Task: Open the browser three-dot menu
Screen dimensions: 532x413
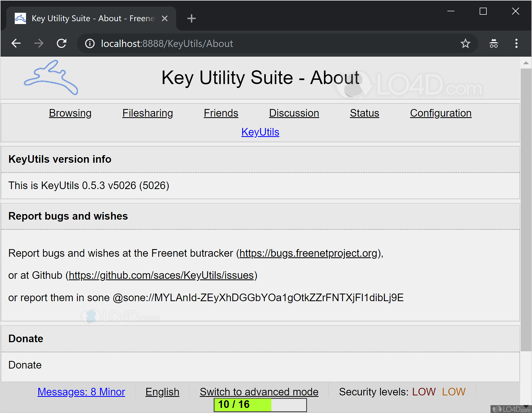Action: pyautogui.click(x=516, y=44)
